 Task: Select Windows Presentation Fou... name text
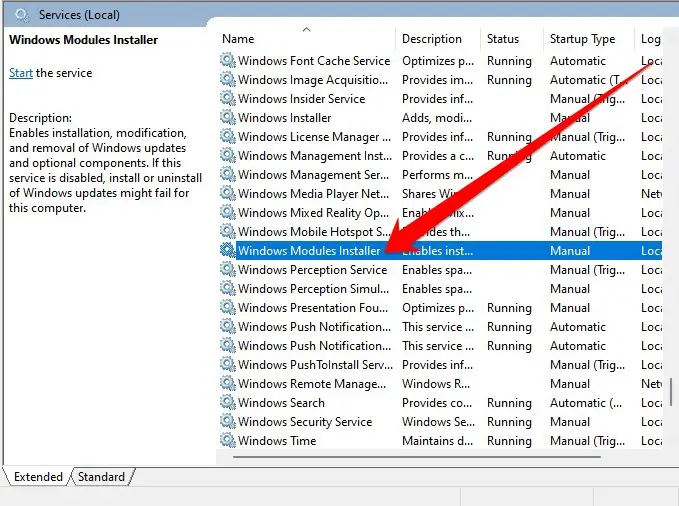click(x=313, y=308)
